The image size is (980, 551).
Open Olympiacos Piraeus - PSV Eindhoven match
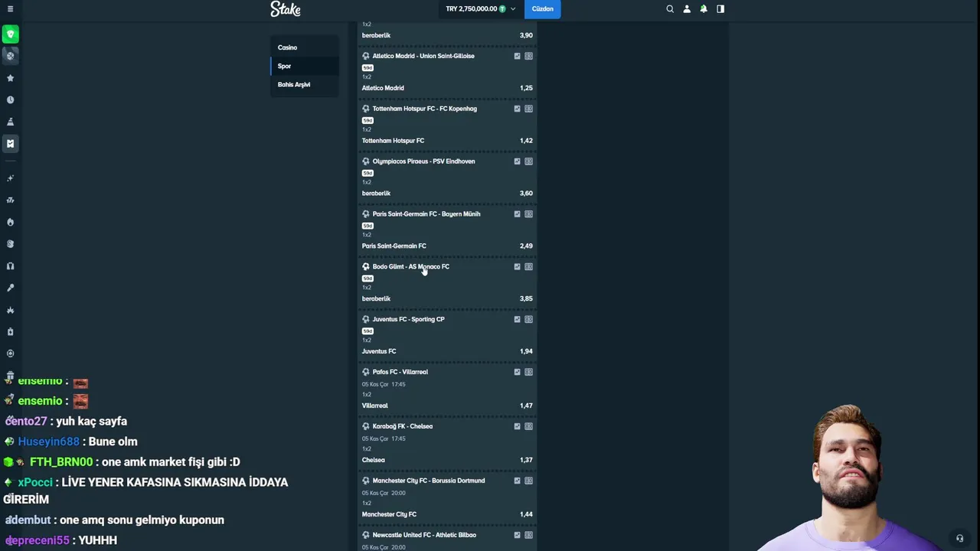click(x=423, y=161)
